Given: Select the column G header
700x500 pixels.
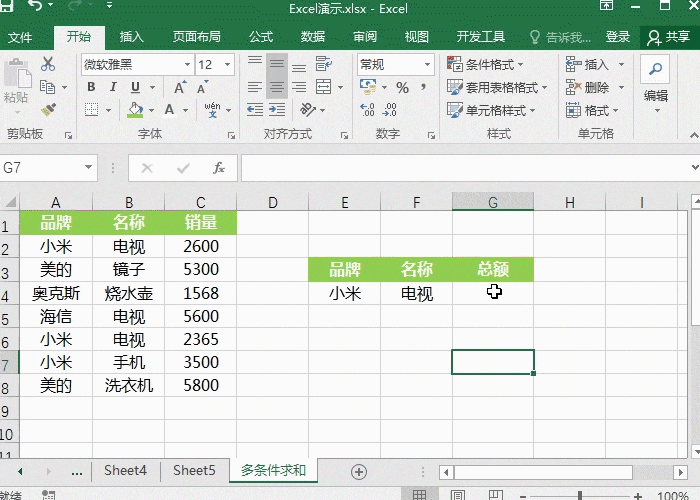Looking at the screenshot, I should [493, 202].
